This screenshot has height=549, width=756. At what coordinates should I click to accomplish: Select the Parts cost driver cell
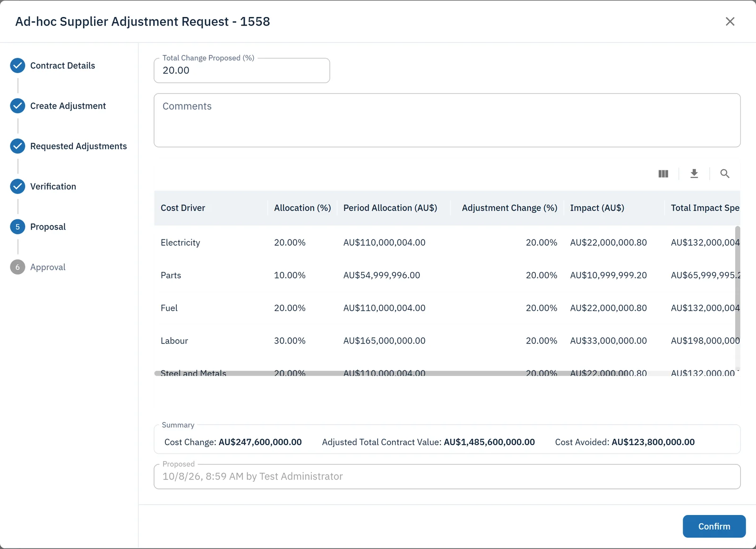pos(171,275)
